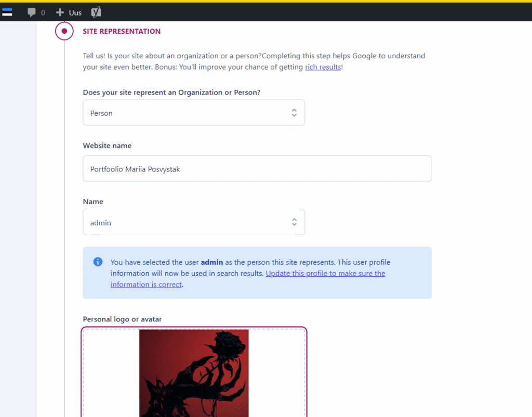
Task: Click the black rose avatar image
Action: pos(194,373)
